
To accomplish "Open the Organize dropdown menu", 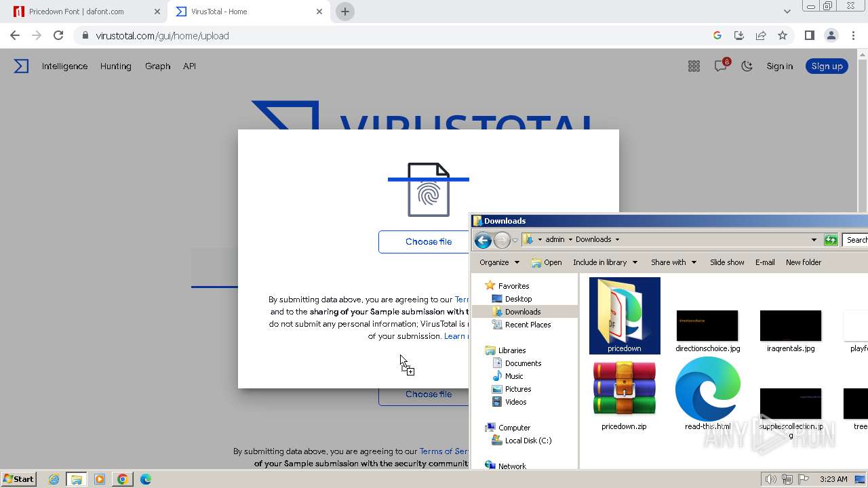I will (x=499, y=262).
